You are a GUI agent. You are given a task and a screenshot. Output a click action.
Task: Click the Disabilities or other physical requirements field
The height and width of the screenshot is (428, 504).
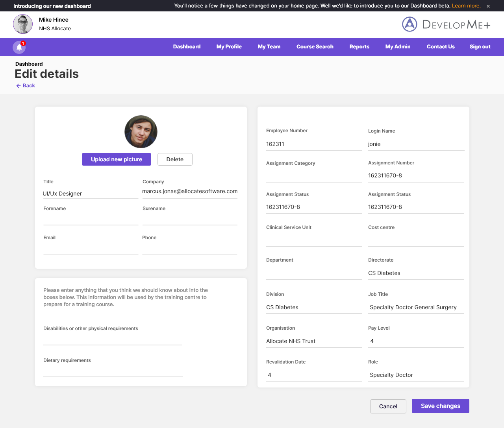[x=113, y=339]
